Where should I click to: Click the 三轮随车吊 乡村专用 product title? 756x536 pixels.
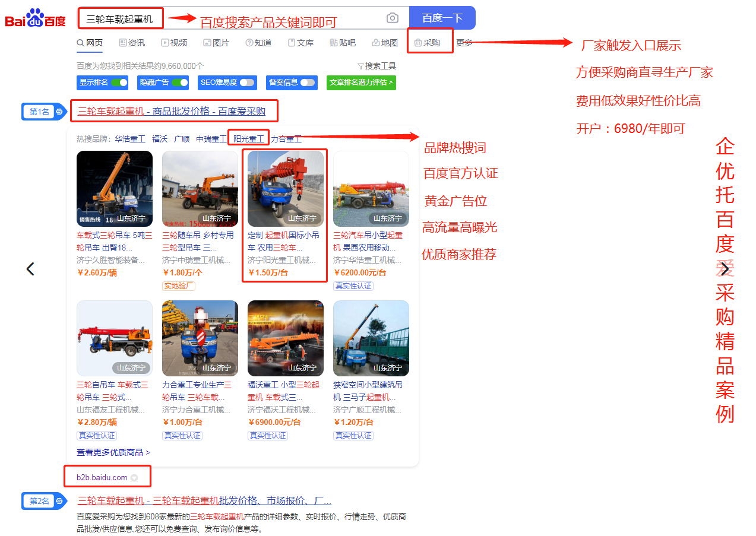tap(198, 241)
